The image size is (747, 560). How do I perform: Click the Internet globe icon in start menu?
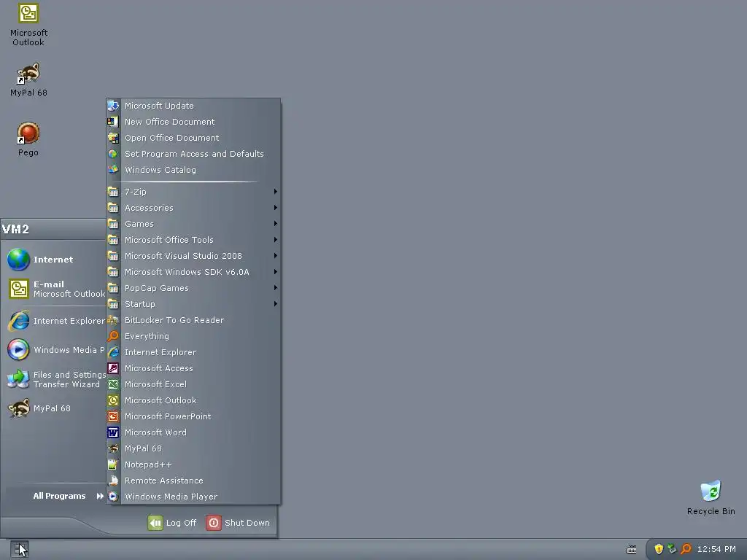18,260
